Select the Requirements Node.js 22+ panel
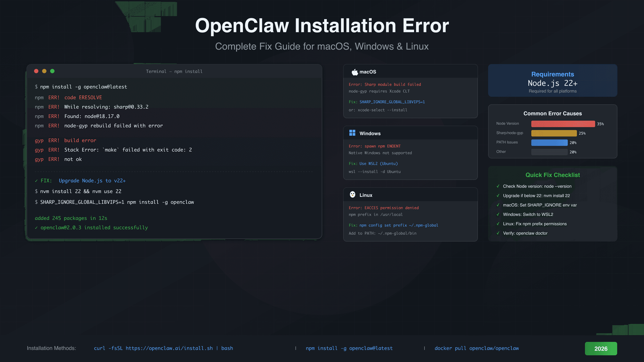Screen dimensions: 644x362 [552, 80]
